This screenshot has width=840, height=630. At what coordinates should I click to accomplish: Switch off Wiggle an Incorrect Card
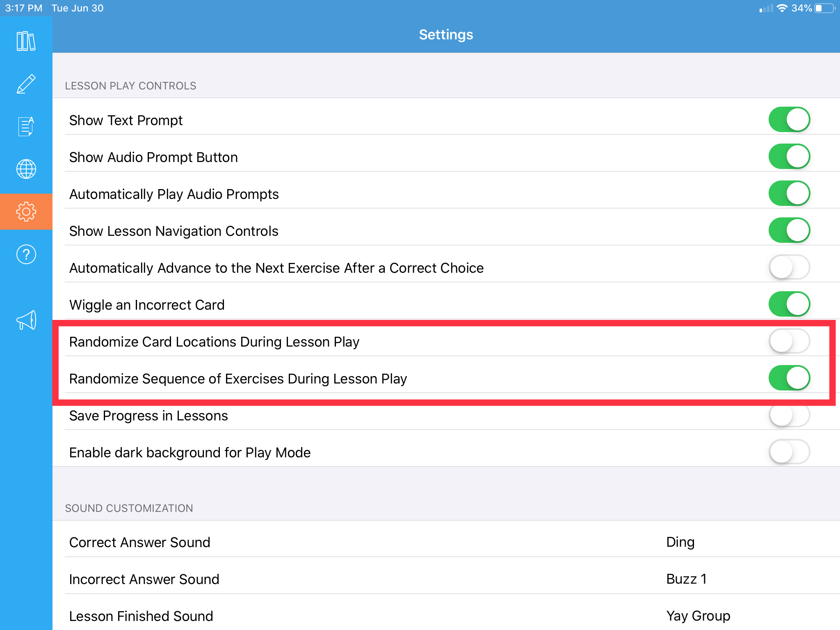789,304
